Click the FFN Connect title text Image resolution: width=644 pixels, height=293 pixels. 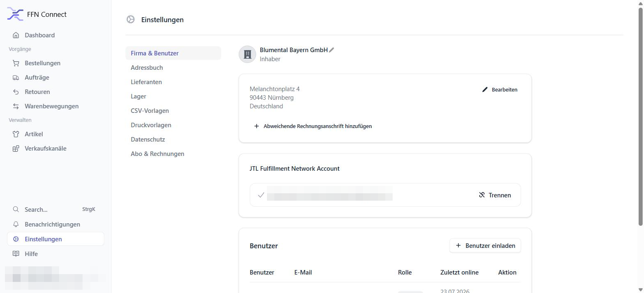(x=47, y=14)
